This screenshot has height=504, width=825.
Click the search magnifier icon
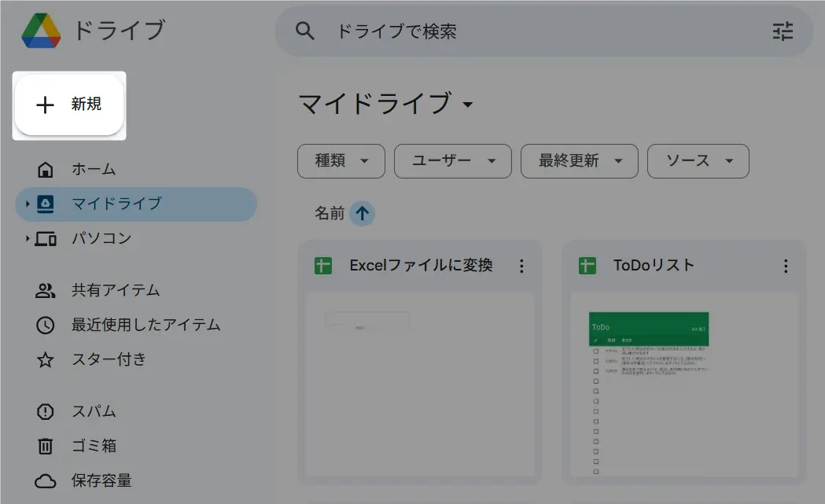(304, 31)
